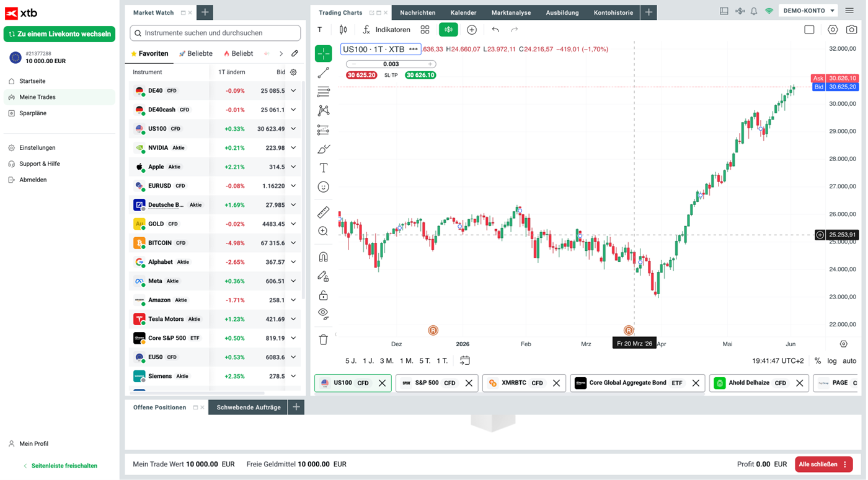The height and width of the screenshot is (480, 868).
Task: Toggle stay-in-drawing-mode pencil lock
Action: point(323,276)
